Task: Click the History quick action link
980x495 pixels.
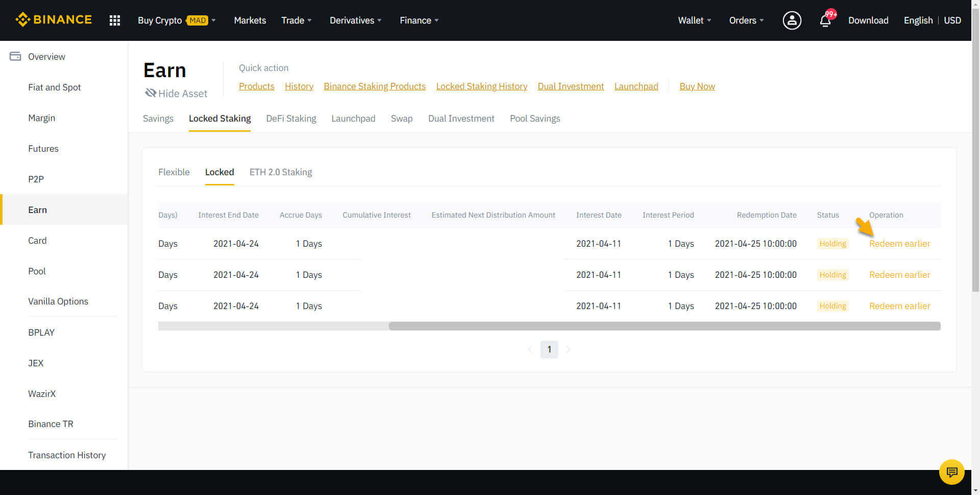Action: 299,86
